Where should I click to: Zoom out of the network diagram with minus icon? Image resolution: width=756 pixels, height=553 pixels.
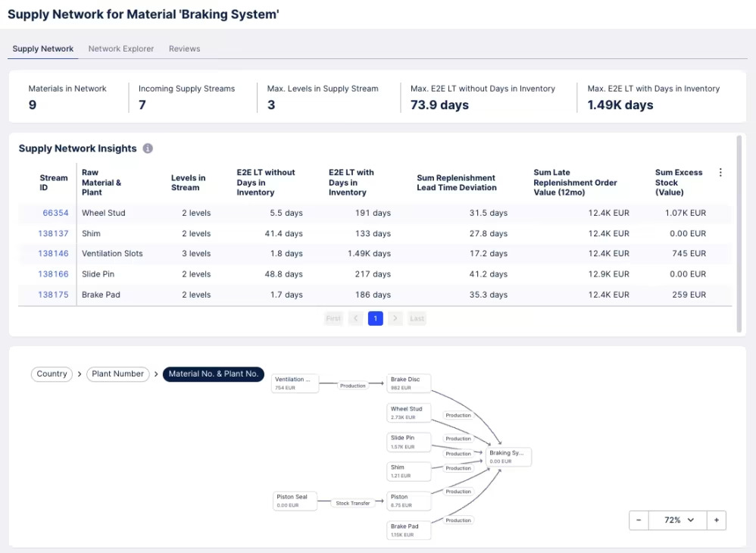click(x=639, y=520)
